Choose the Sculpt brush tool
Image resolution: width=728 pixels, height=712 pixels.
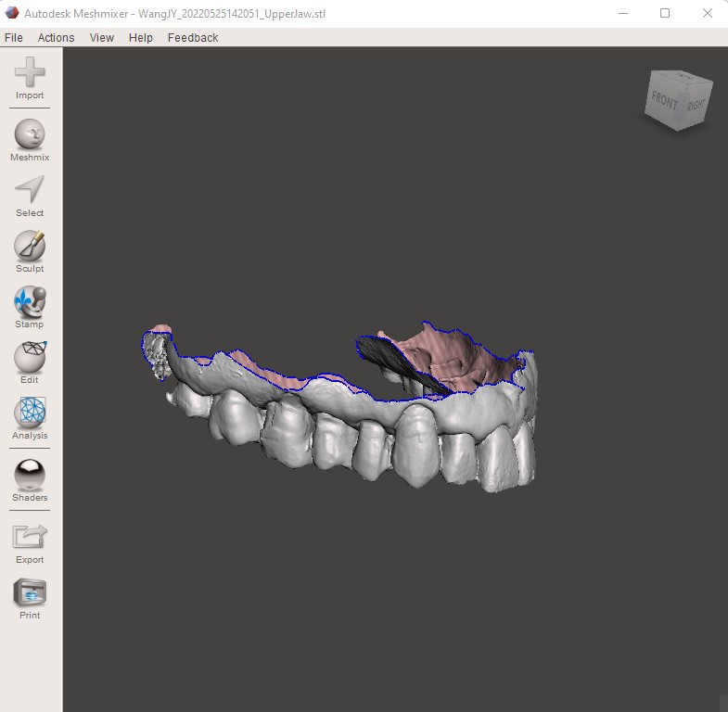[x=30, y=247]
